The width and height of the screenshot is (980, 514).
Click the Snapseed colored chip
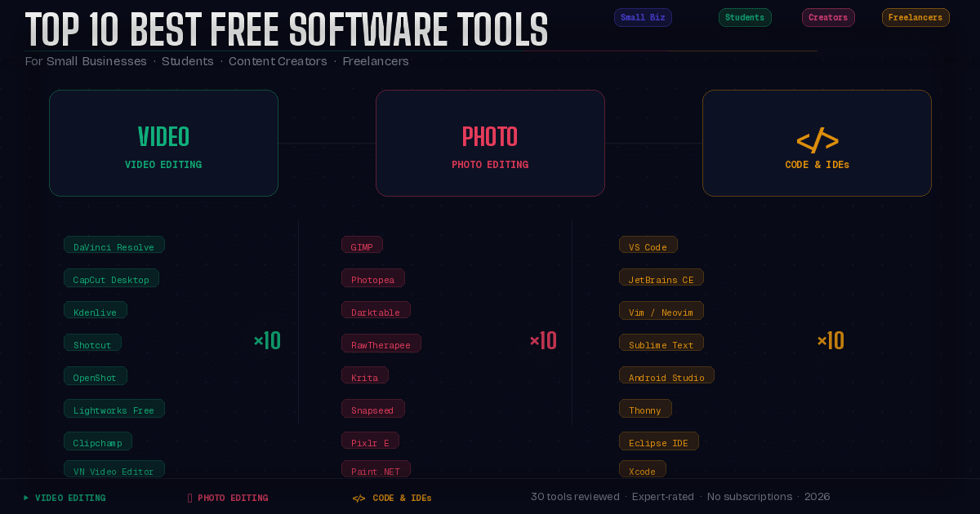point(372,409)
